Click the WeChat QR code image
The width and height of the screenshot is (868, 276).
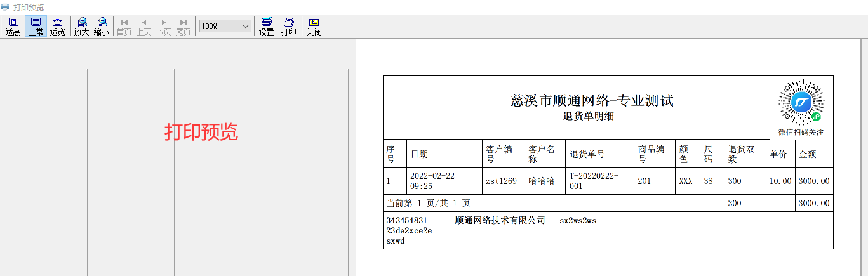click(801, 102)
